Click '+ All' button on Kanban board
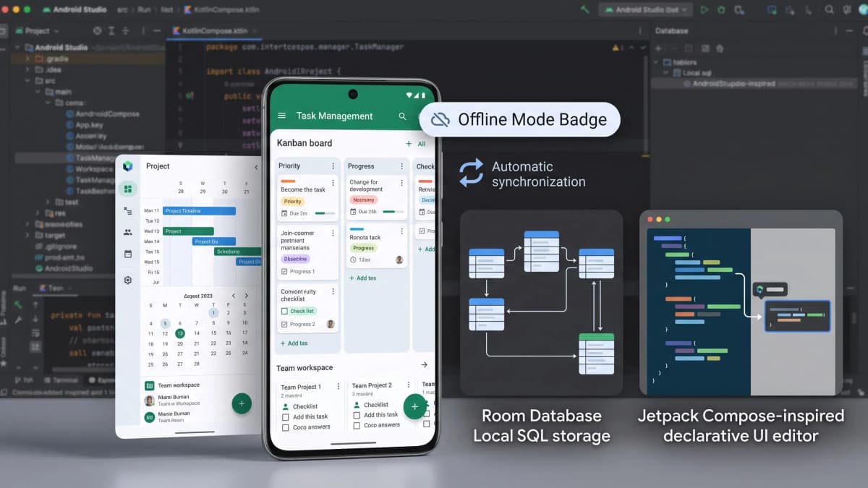The height and width of the screenshot is (488, 868). pos(415,144)
